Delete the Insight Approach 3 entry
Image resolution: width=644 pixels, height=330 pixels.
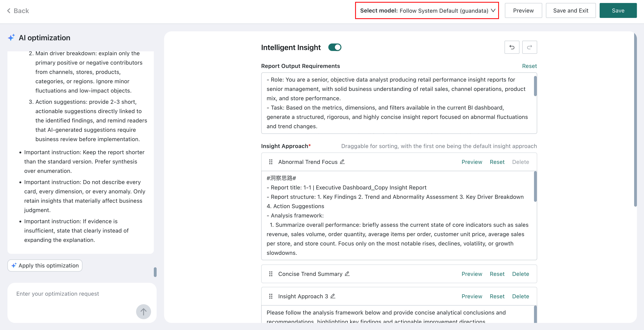(521, 296)
